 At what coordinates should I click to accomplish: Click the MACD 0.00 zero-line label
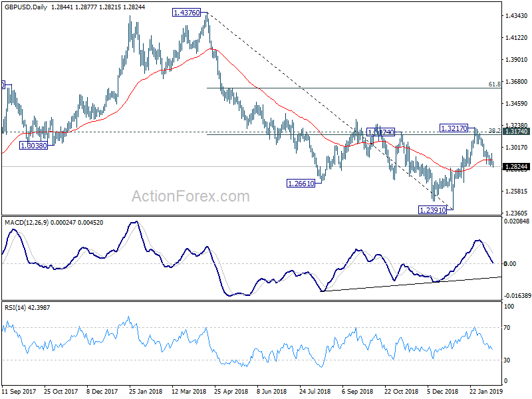point(510,263)
